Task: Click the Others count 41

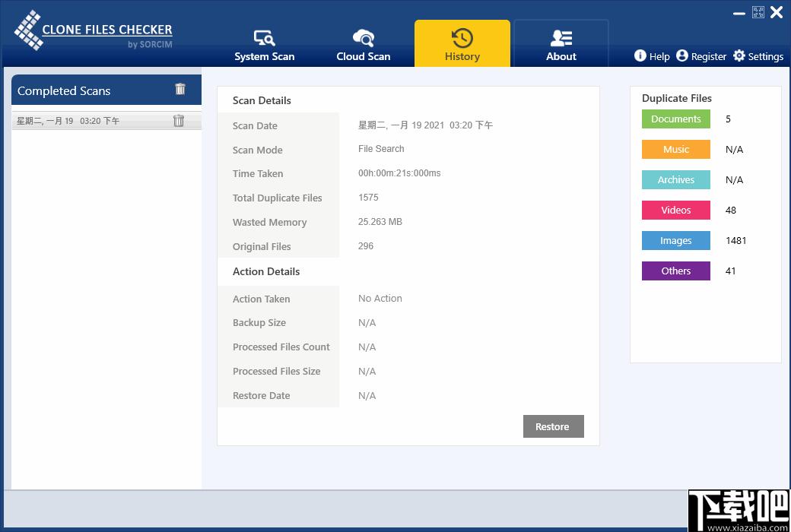Action: coord(730,271)
